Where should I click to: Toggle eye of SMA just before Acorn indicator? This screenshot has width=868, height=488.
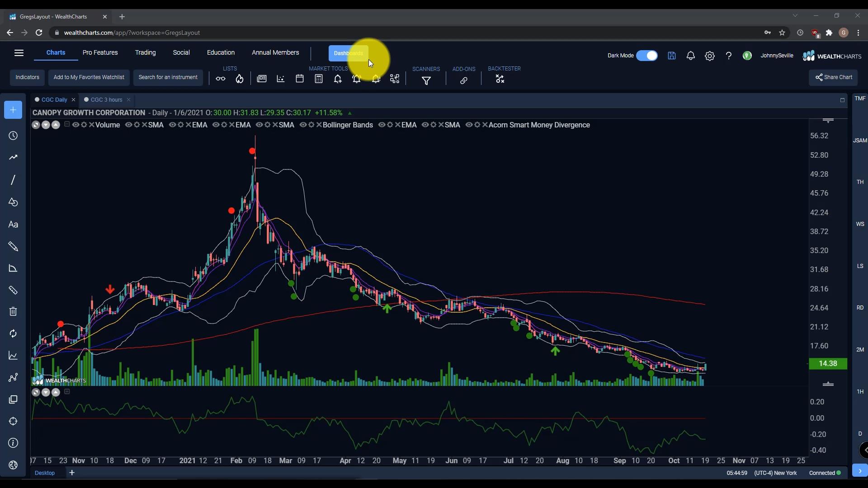click(x=425, y=125)
